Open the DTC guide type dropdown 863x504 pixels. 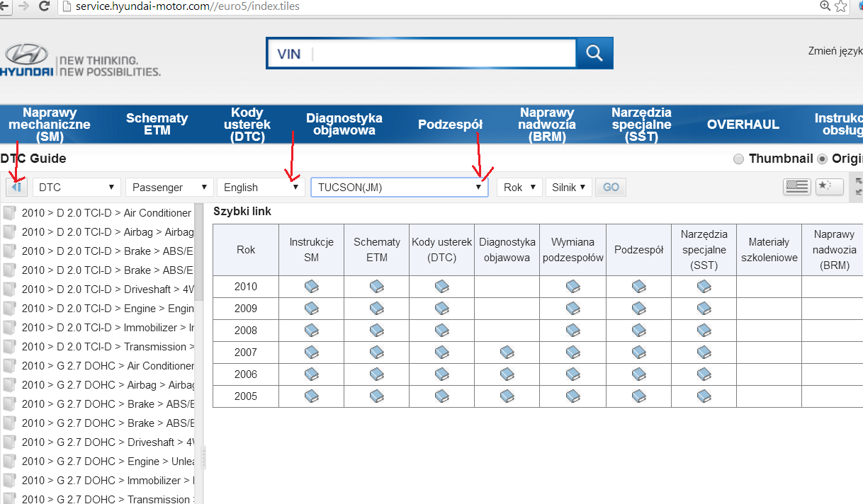click(x=77, y=187)
